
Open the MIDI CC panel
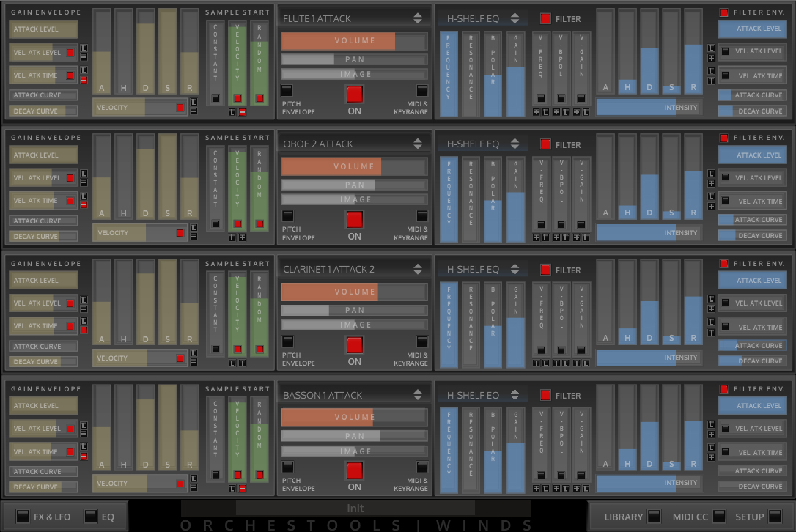tap(719, 517)
